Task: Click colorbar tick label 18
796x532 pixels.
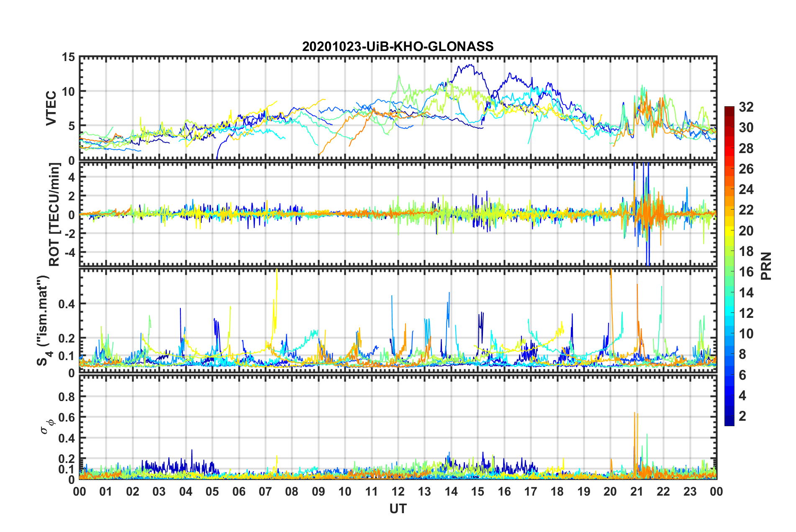Action: click(x=746, y=251)
